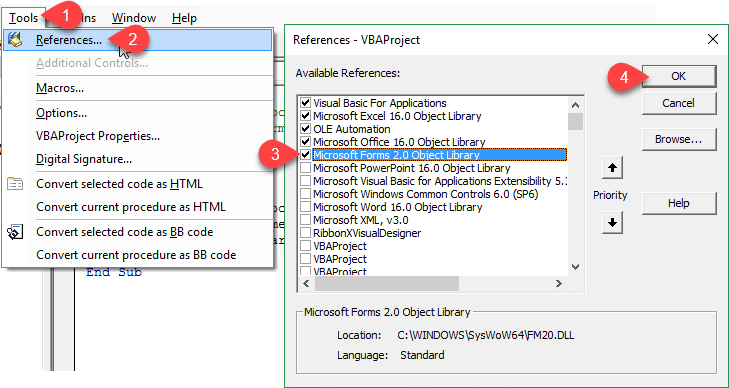729x388 pixels.
Task: Click the horizontal scrollbar thumb
Action: click(386, 283)
